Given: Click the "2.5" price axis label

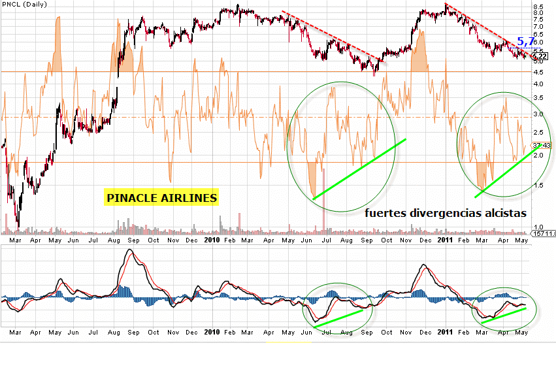Looking at the screenshot, I should tap(538, 133).
